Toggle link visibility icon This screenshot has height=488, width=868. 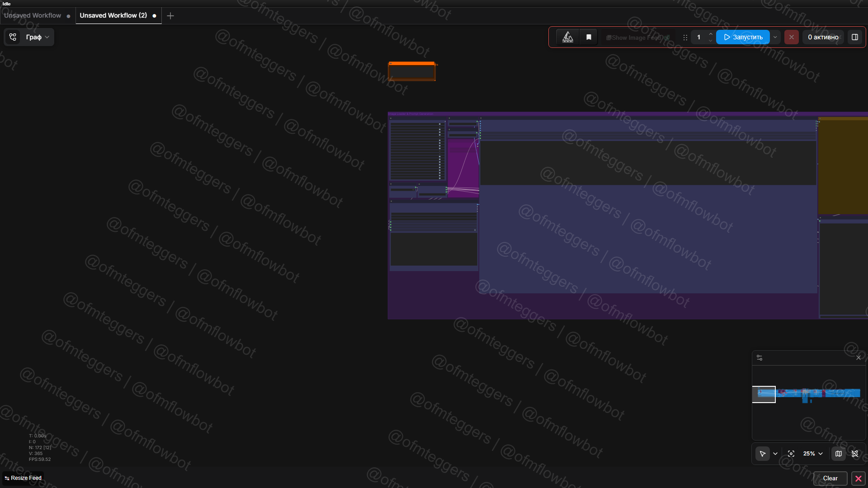[855, 454]
